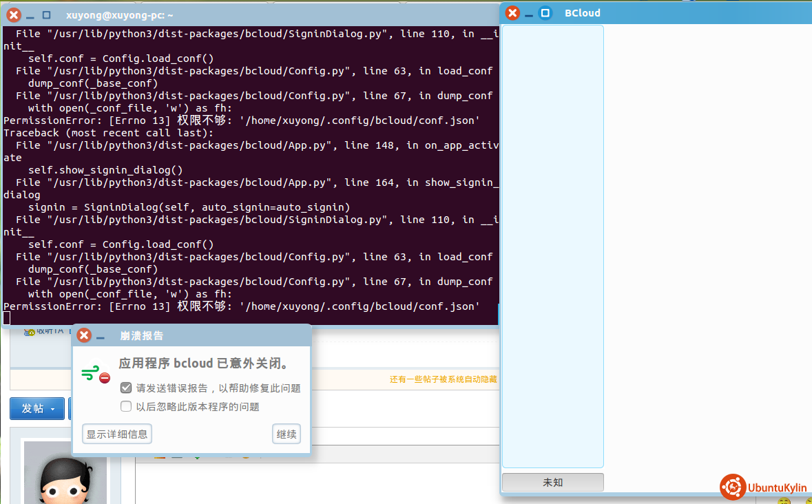Click the UbuntuKylin logo
812x504 pixels.
click(764, 487)
